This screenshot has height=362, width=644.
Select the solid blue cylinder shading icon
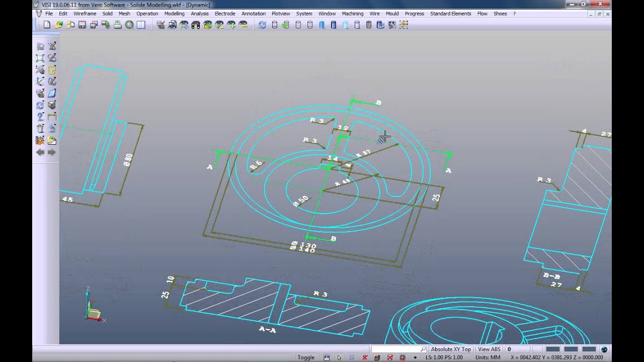[334, 25]
